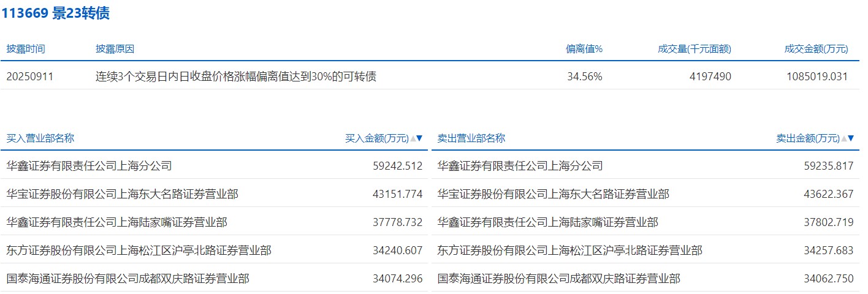The image size is (868, 294).
Task: Click the 卖出金额(万元) column header
Action: 808,138
